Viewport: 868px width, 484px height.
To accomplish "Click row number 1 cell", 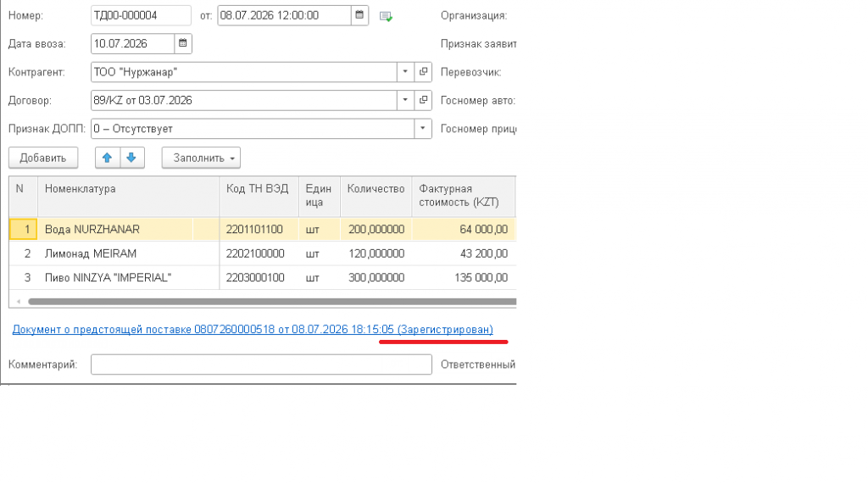I will pos(23,229).
